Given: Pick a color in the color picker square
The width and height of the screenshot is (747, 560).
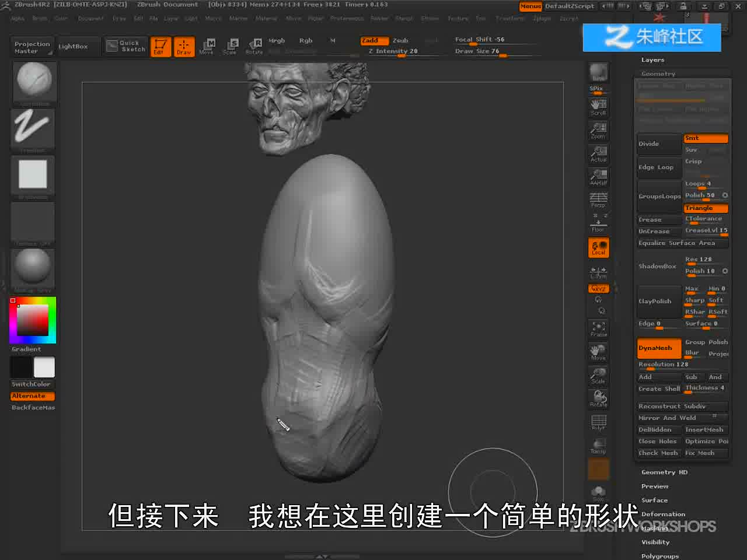Looking at the screenshot, I should [32, 320].
